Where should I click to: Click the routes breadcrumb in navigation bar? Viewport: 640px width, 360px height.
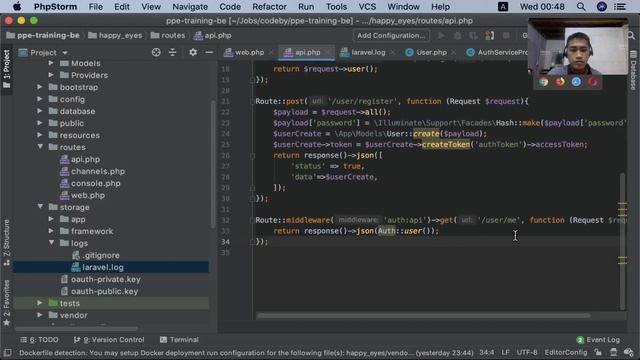(168, 36)
